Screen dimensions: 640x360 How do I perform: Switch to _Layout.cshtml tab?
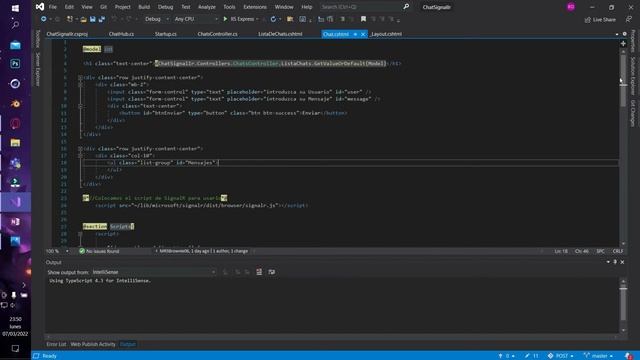coord(387,34)
